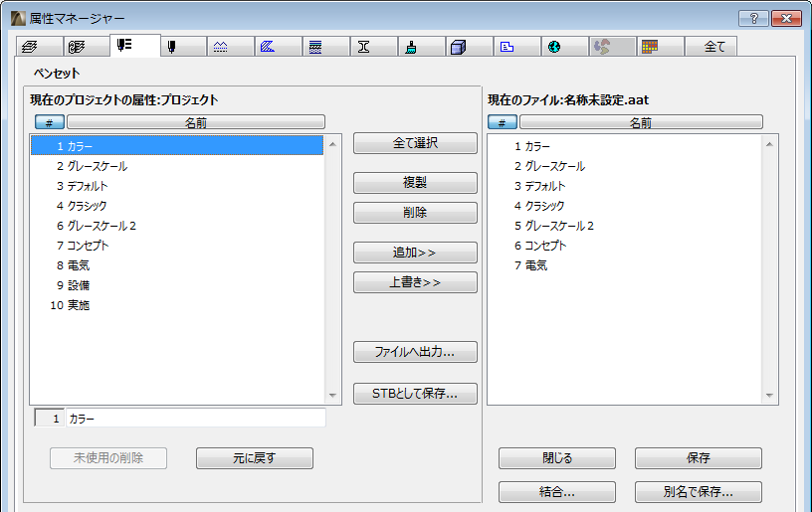
Task: Close the 属性マネージャー dialog window
Action: point(786,19)
